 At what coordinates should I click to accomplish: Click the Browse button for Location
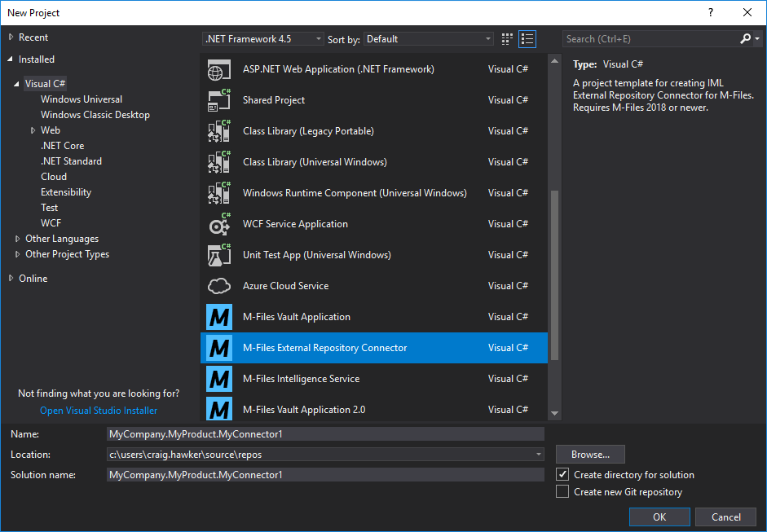click(589, 454)
